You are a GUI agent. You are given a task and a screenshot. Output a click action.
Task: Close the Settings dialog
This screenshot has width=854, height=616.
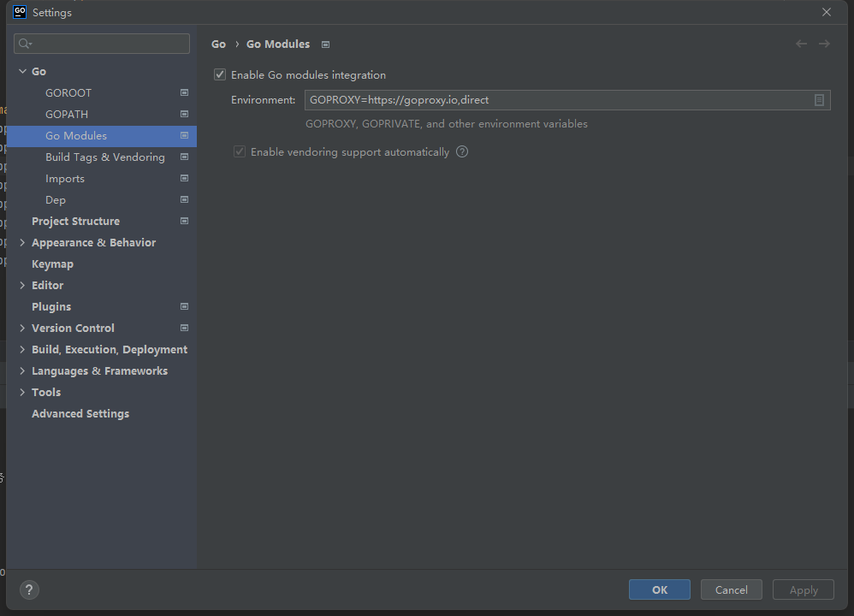pyautogui.click(x=827, y=12)
